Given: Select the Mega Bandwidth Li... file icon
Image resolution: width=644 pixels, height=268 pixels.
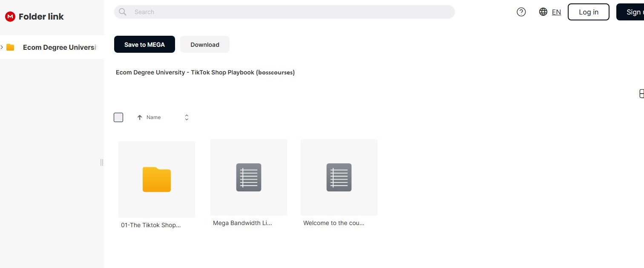Looking at the screenshot, I should (249, 177).
